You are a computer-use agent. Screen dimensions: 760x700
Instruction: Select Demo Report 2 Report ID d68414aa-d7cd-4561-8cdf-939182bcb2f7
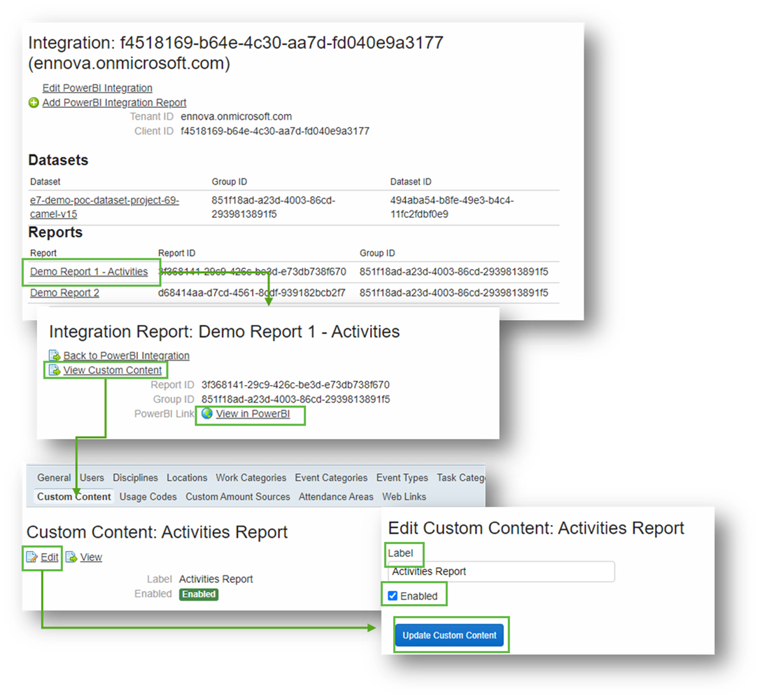click(x=251, y=293)
